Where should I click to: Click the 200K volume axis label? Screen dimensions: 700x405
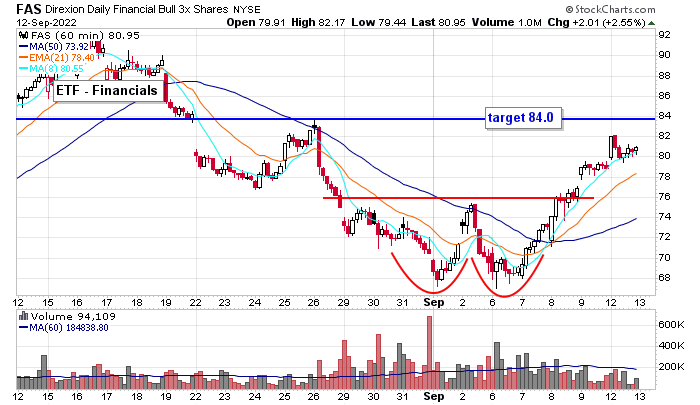pos(671,367)
